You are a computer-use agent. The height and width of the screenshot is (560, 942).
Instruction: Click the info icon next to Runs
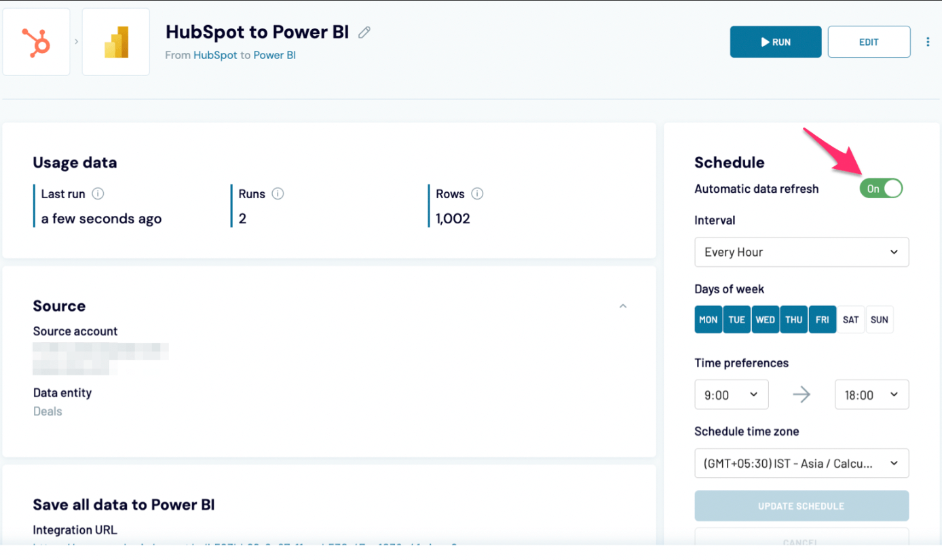click(x=278, y=193)
